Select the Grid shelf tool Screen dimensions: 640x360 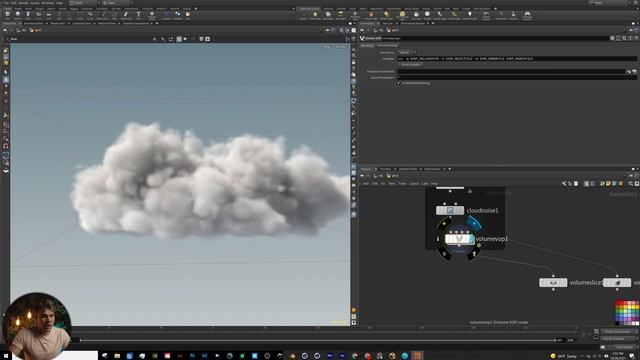[x=49, y=15]
